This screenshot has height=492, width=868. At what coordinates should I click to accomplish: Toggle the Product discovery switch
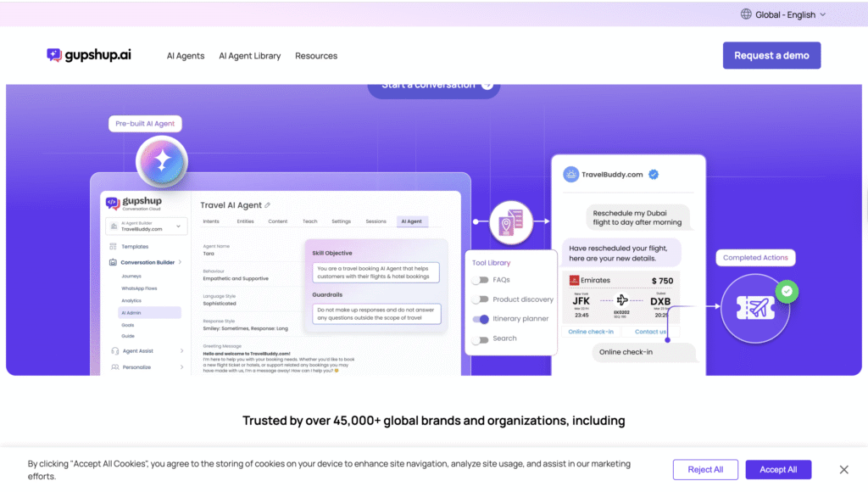click(481, 299)
